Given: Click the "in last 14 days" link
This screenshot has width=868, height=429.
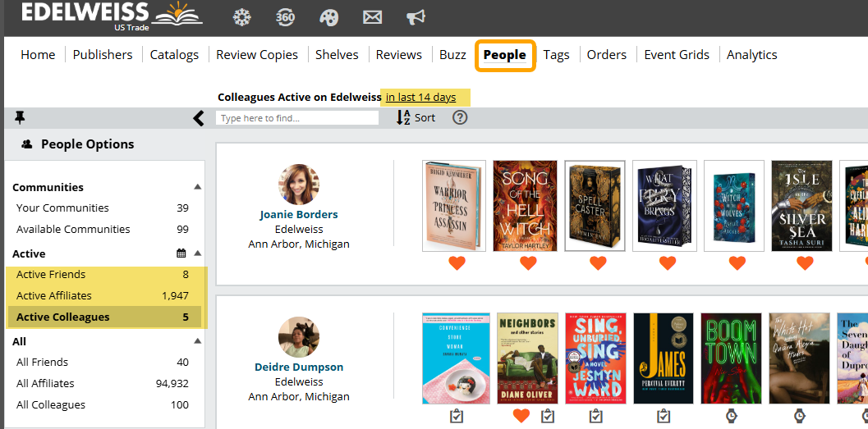Looking at the screenshot, I should (x=420, y=97).
